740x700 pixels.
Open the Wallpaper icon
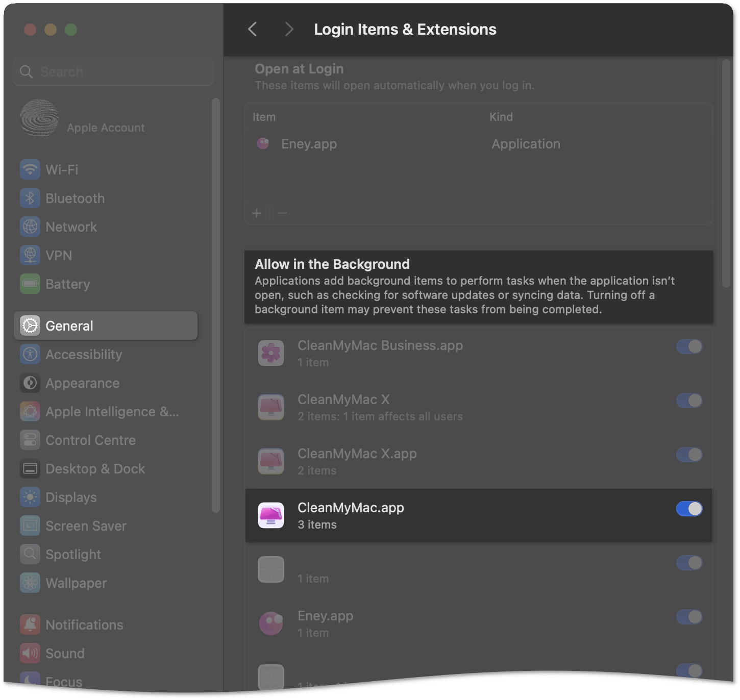(x=30, y=583)
